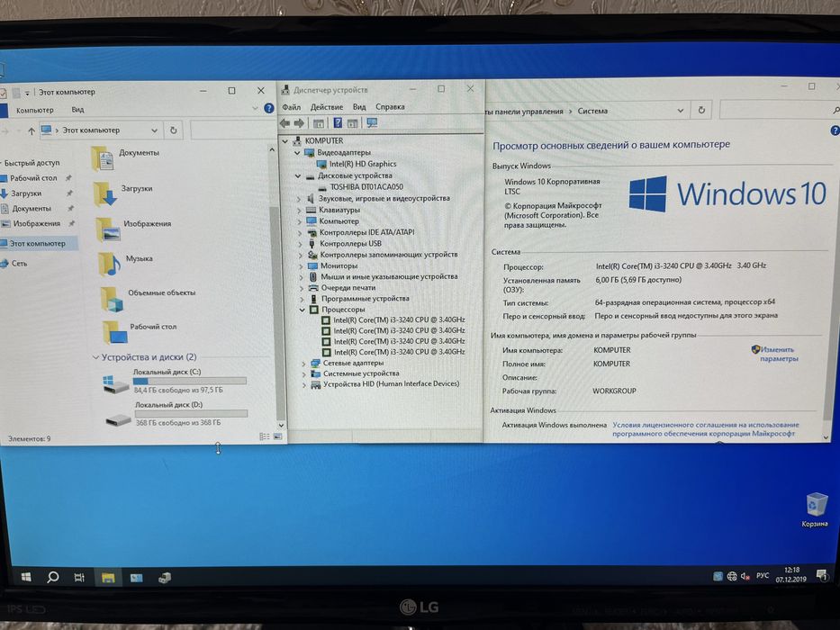The width and height of the screenshot is (840, 630).
Task: Expand Звуковые, игровые и видеоустройства node
Action: point(299,199)
